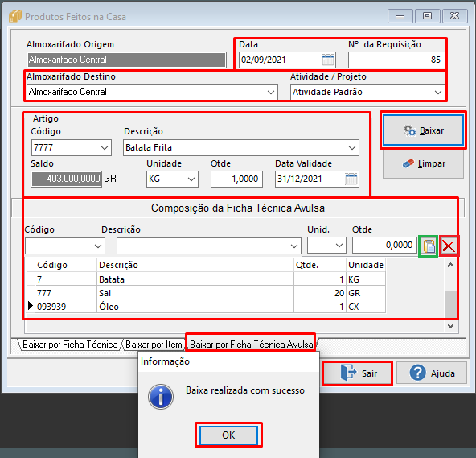Open the Artigo Código 7777 dropdown
Viewport: 476px width, 458px height.
pyautogui.click(x=105, y=147)
